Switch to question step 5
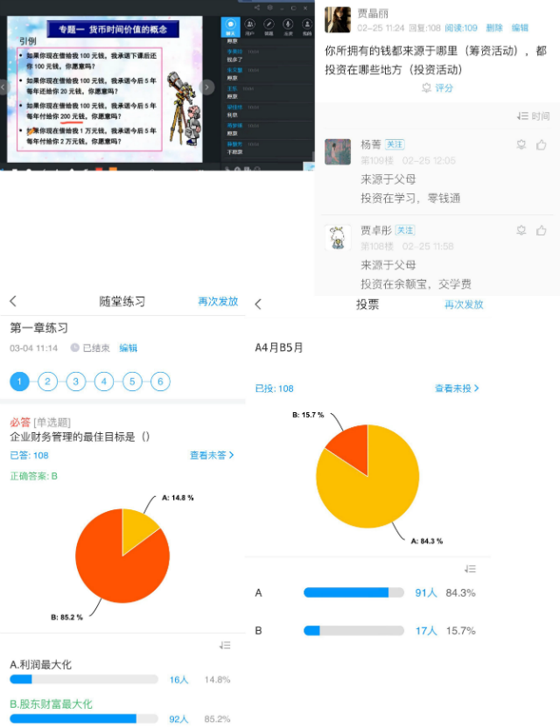This screenshot has width=560, height=728. pos(132,381)
